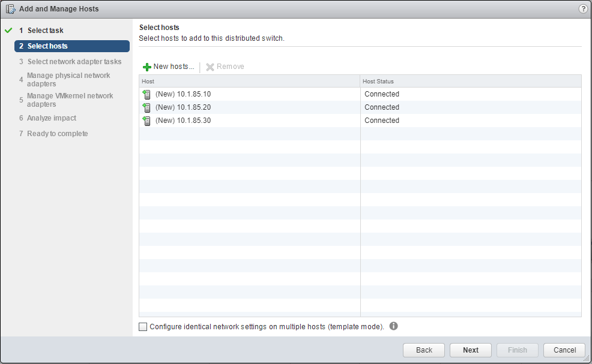This screenshot has width=592, height=364.
Task: Click host icon beside 10.1.85.20
Action: click(x=146, y=107)
